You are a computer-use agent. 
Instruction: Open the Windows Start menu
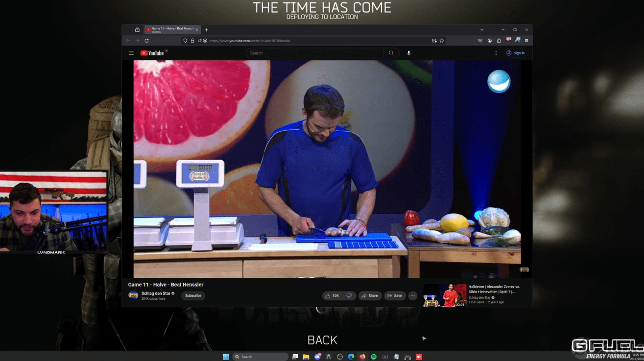coord(226,357)
